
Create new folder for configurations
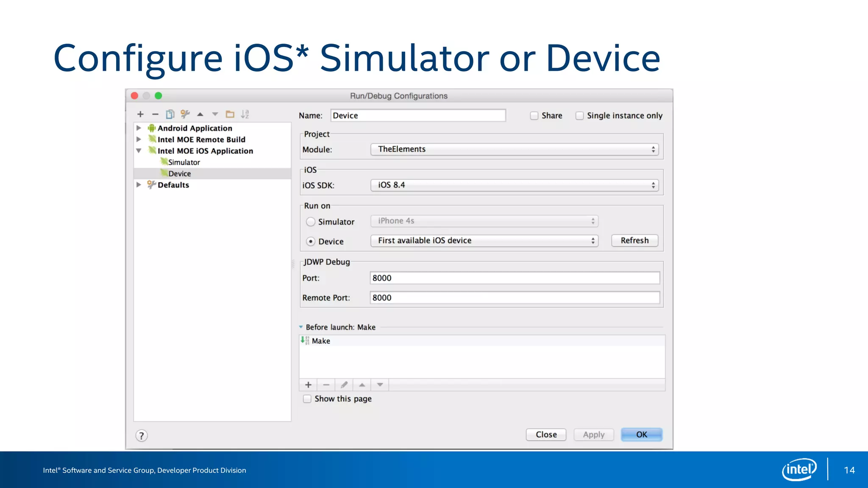(230, 114)
